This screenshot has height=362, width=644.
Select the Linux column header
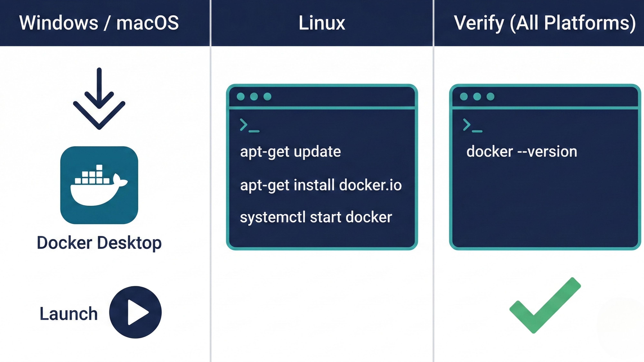[x=322, y=23]
